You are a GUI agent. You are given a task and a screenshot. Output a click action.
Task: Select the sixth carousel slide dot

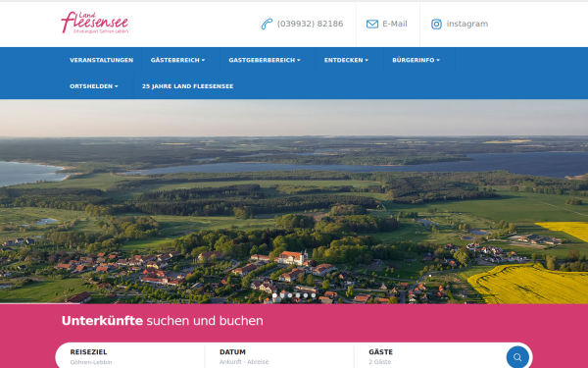click(x=314, y=295)
